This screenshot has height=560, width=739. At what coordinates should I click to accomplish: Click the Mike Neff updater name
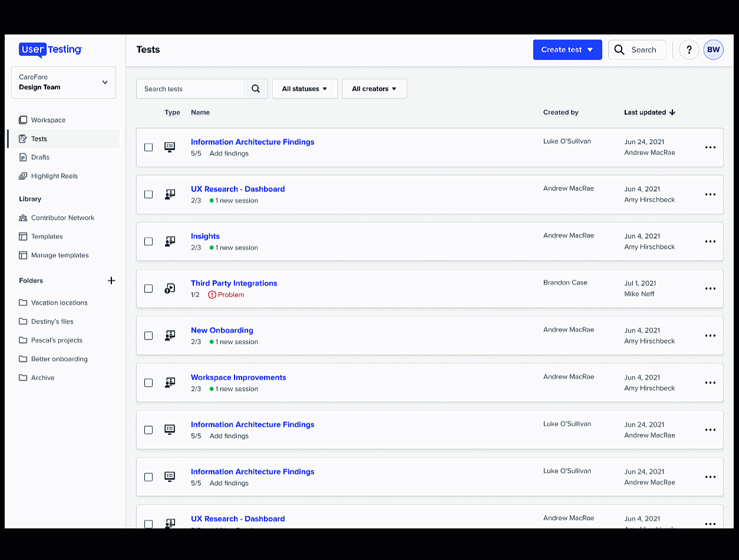coord(639,294)
